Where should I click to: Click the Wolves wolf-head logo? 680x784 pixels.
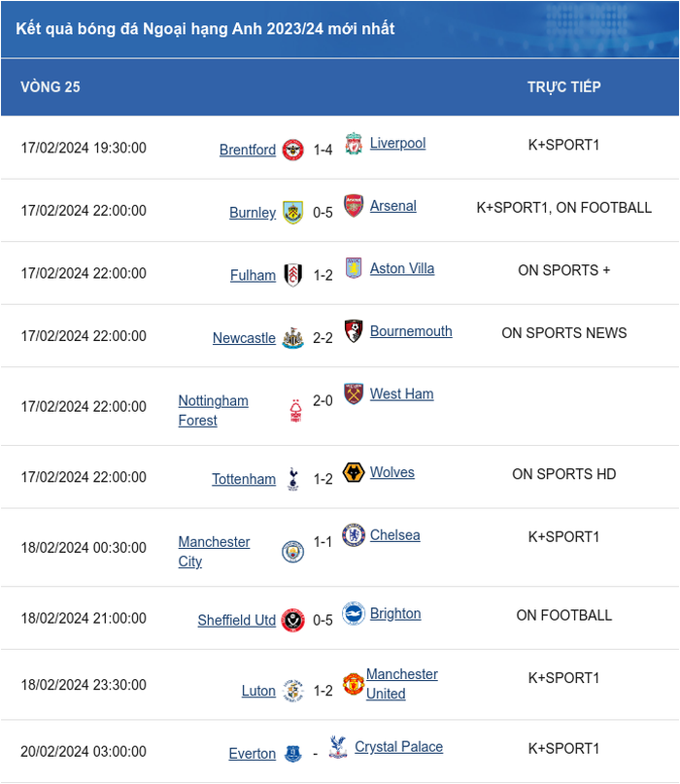[354, 472]
